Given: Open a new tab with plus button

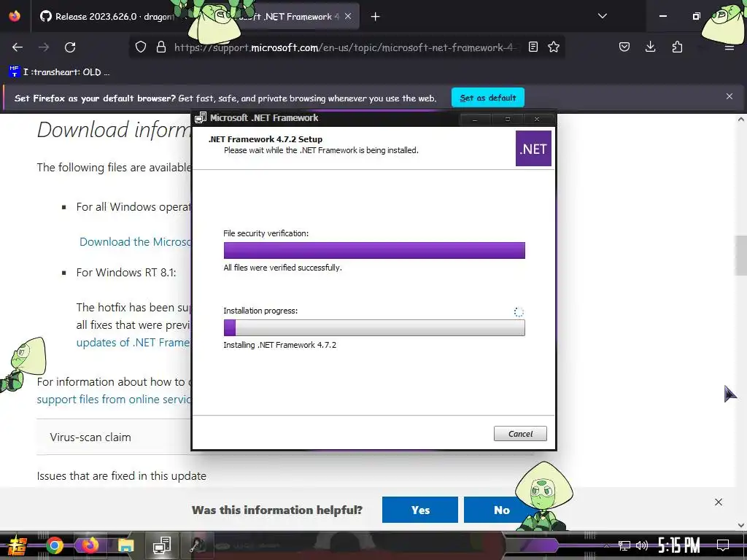Looking at the screenshot, I should click(x=376, y=17).
